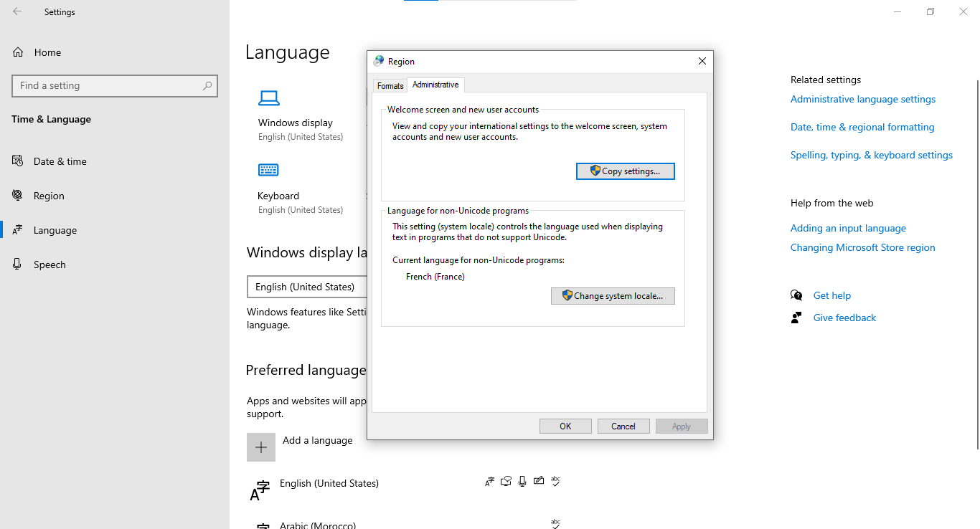The width and height of the screenshot is (980, 529).
Task: Click the plus icon for Add a language
Action: pyautogui.click(x=261, y=447)
